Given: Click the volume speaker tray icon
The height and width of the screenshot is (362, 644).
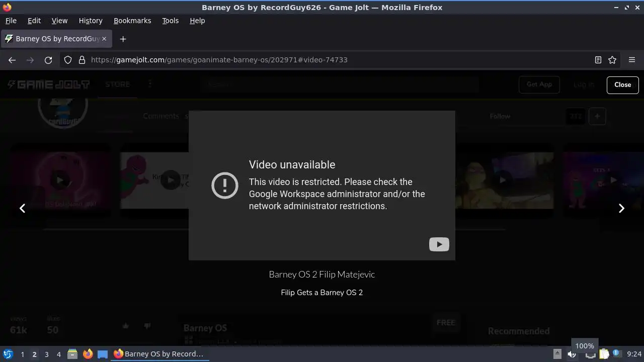Looking at the screenshot, I should click(x=572, y=354).
